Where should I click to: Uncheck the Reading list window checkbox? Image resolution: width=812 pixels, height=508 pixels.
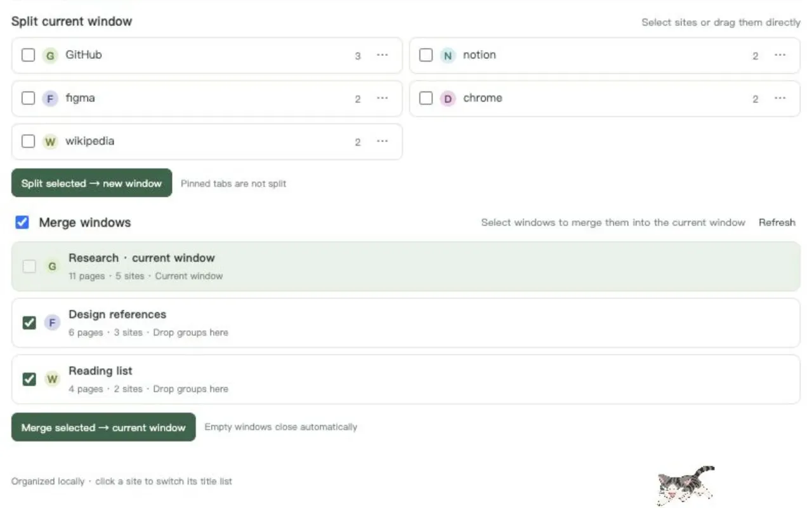coord(29,380)
